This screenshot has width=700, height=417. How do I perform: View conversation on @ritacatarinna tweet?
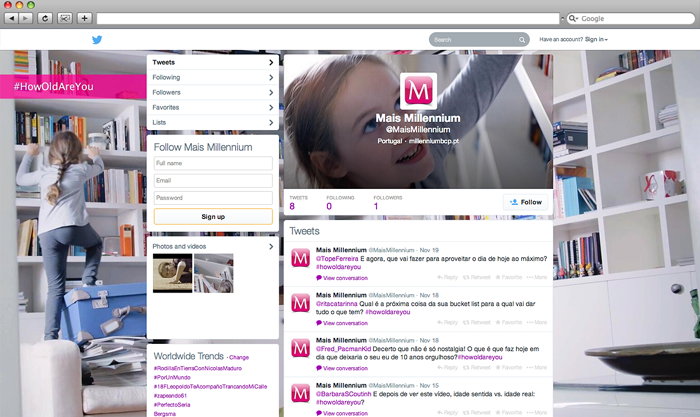[x=342, y=323]
